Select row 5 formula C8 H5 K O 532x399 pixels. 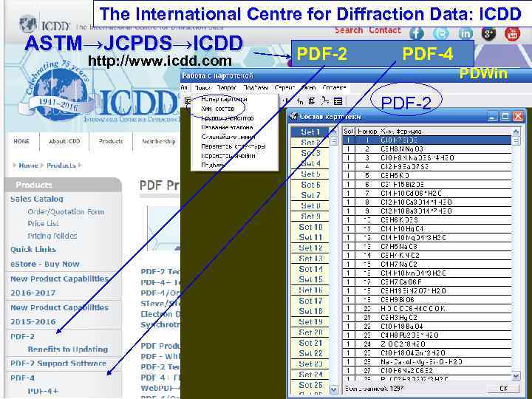tap(427, 175)
